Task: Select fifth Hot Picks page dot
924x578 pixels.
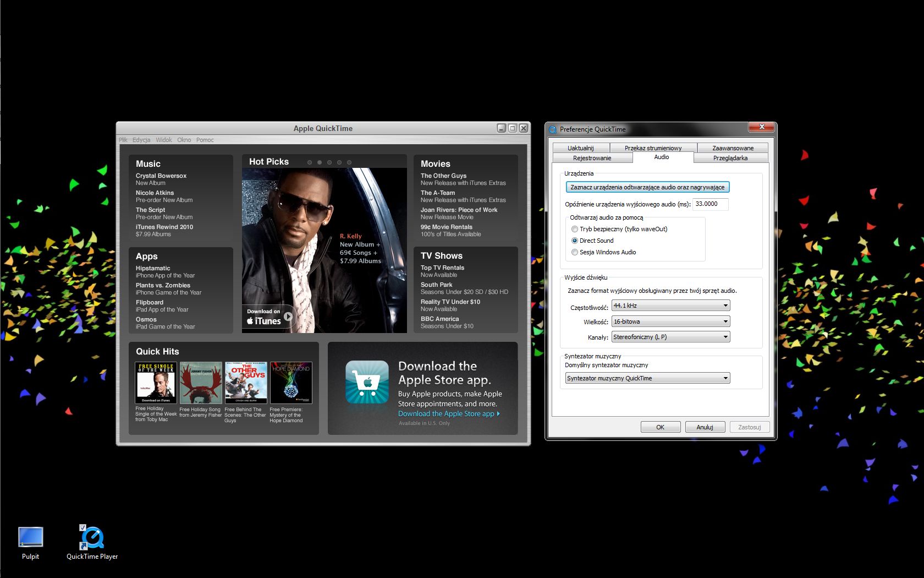Action: tap(349, 162)
